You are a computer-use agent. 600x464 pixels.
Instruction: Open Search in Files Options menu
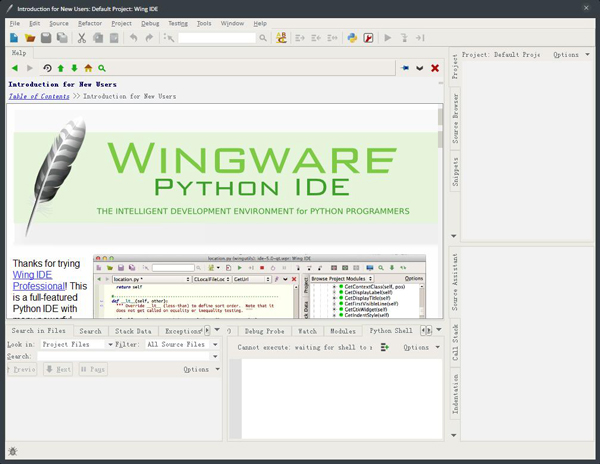(x=201, y=369)
